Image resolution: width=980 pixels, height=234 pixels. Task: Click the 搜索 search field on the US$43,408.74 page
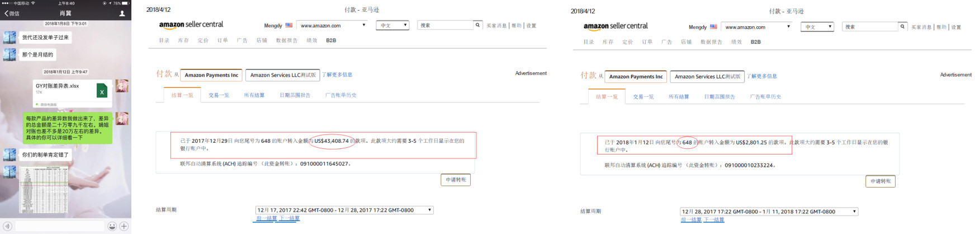[445, 25]
